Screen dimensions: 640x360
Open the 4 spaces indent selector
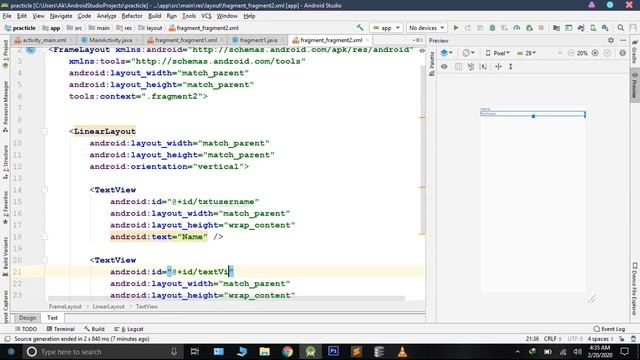(600, 339)
